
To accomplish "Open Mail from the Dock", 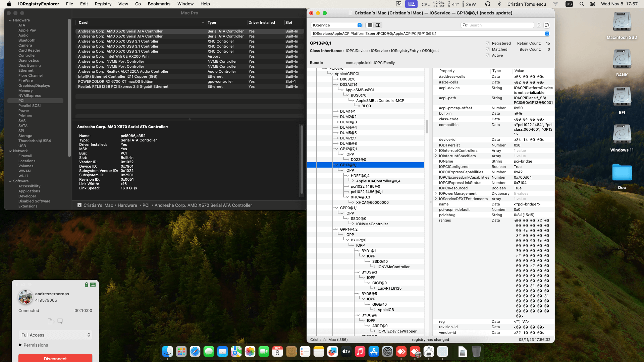I will coord(222,351).
